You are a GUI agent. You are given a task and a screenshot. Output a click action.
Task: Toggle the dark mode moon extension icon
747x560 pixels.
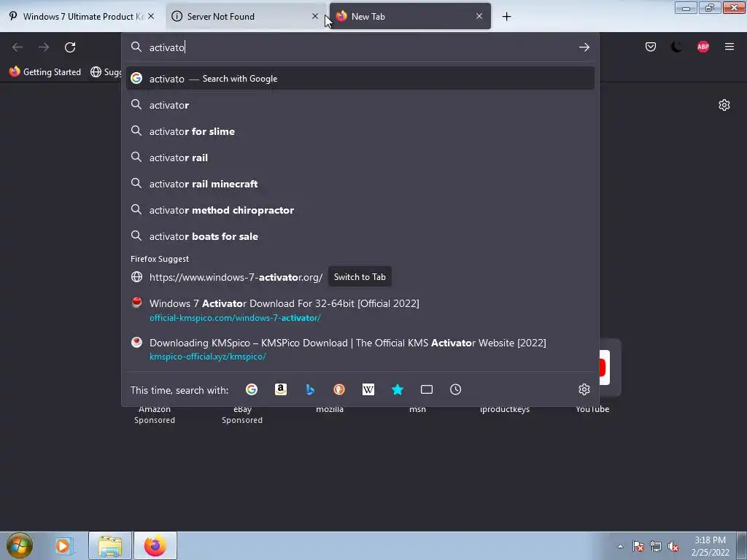click(676, 47)
